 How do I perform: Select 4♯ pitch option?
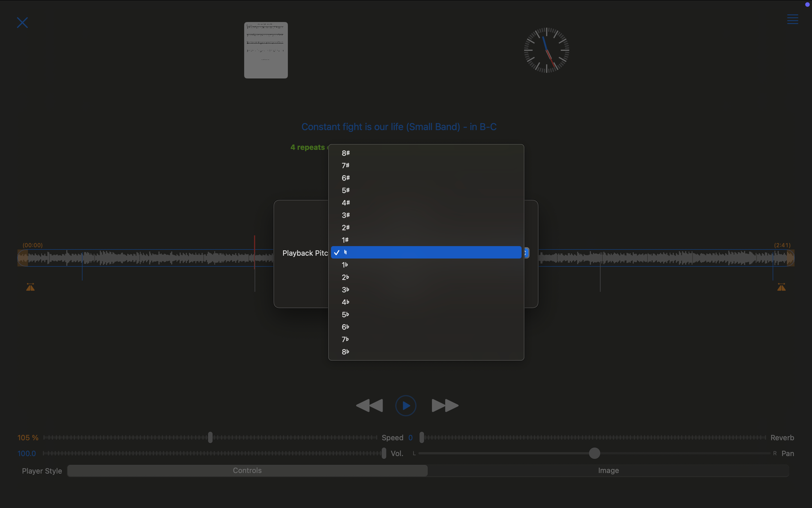click(426, 203)
